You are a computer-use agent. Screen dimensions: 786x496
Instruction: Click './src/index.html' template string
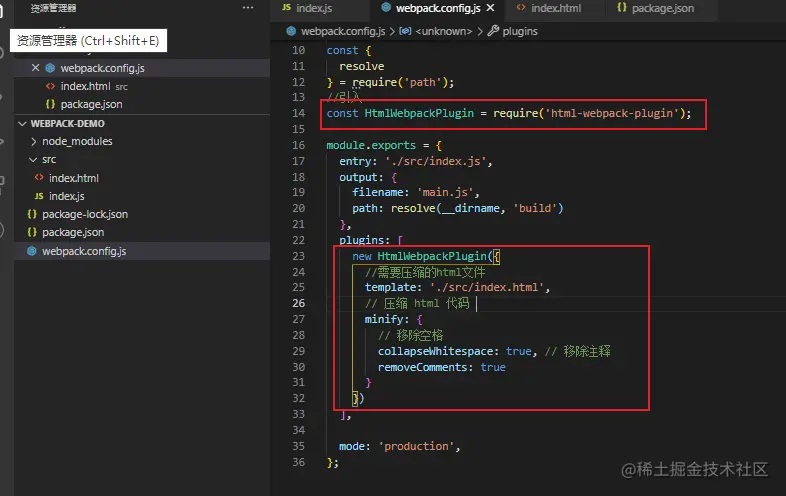[487, 287]
